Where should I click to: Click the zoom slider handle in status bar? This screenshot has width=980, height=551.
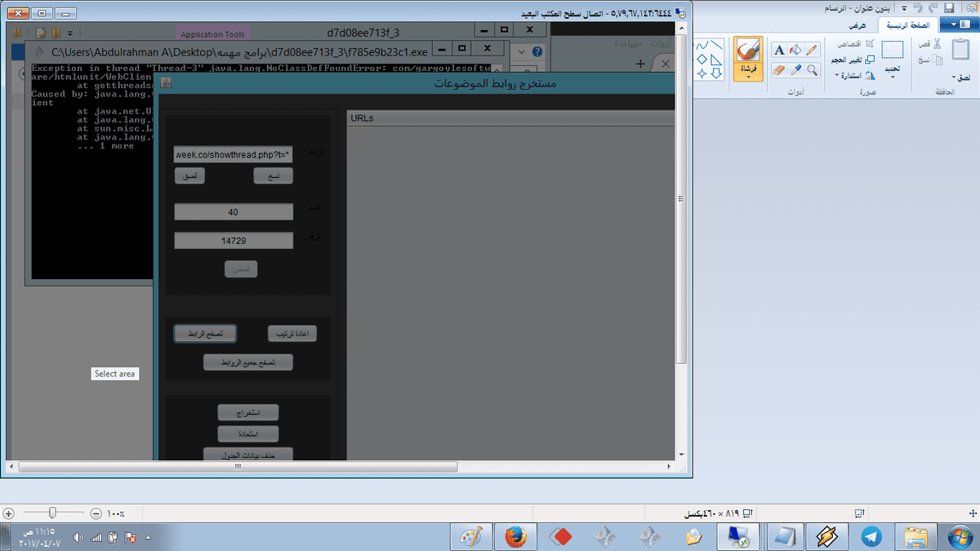click(52, 513)
